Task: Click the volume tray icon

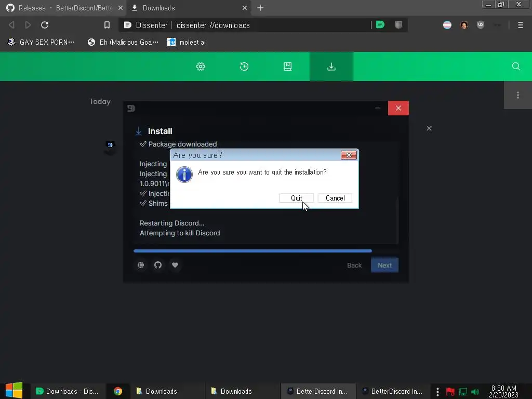Action: 475,392
